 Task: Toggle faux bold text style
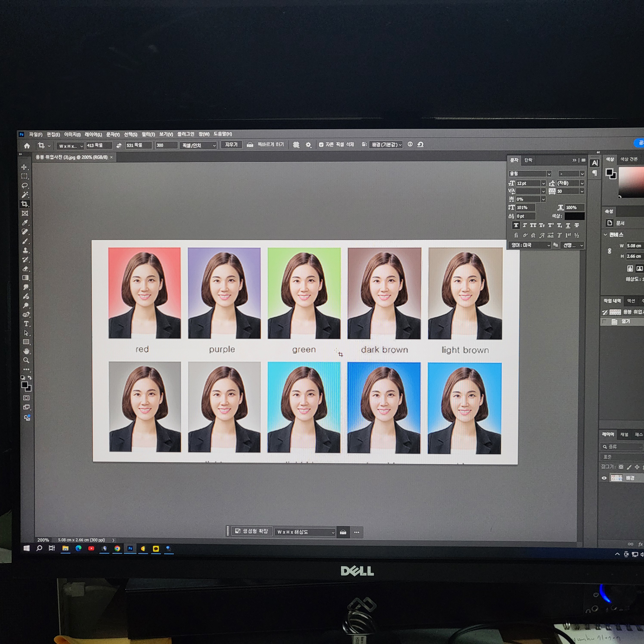tap(516, 225)
